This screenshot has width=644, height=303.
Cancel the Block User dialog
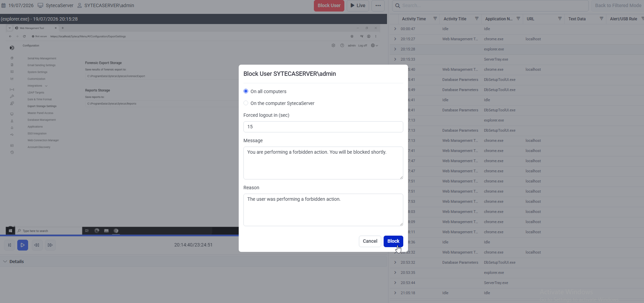point(370,241)
